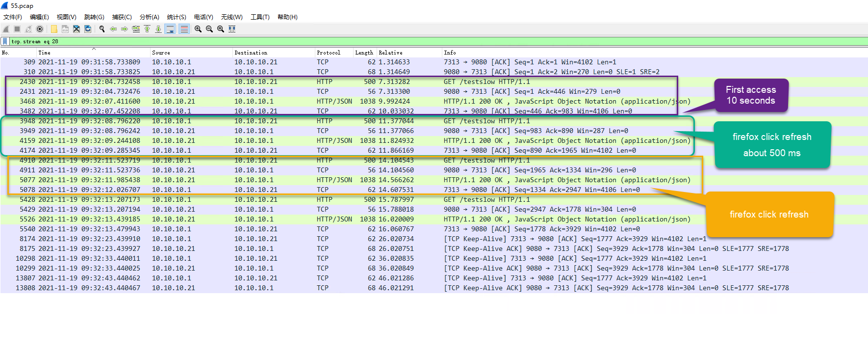Sort by the Protocol column header
Screen dimensions: 868x357
(x=334, y=53)
